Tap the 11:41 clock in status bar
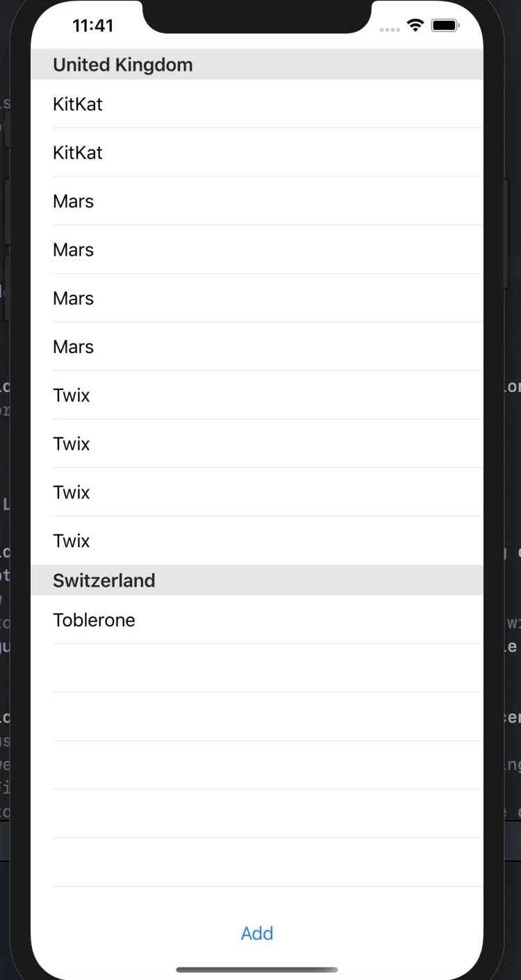521x980 pixels. (92, 26)
